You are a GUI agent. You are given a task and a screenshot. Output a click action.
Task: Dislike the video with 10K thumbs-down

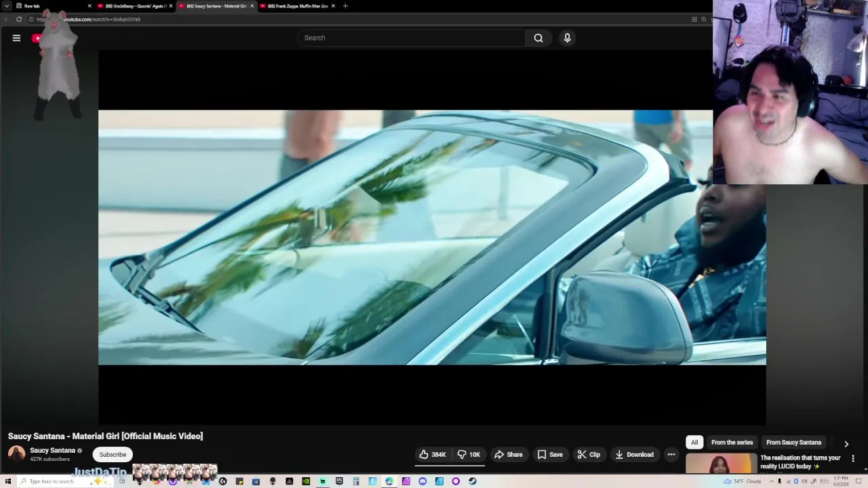tap(469, 455)
